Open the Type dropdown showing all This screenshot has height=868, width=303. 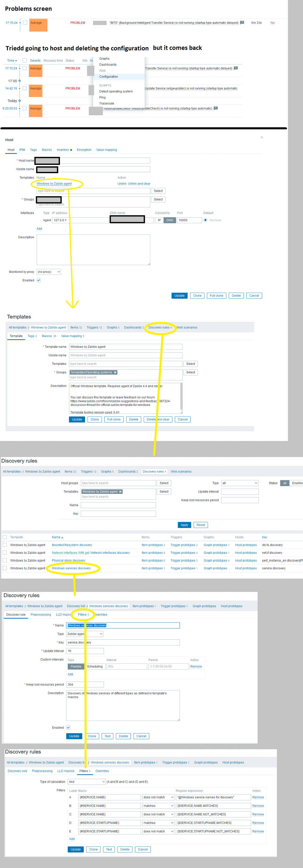(x=240, y=483)
